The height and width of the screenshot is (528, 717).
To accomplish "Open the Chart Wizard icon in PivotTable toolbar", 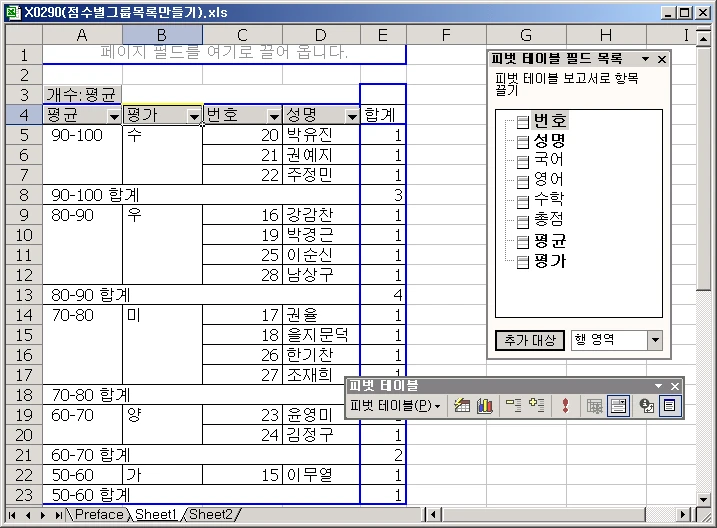I will pyautogui.click(x=485, y=405).
